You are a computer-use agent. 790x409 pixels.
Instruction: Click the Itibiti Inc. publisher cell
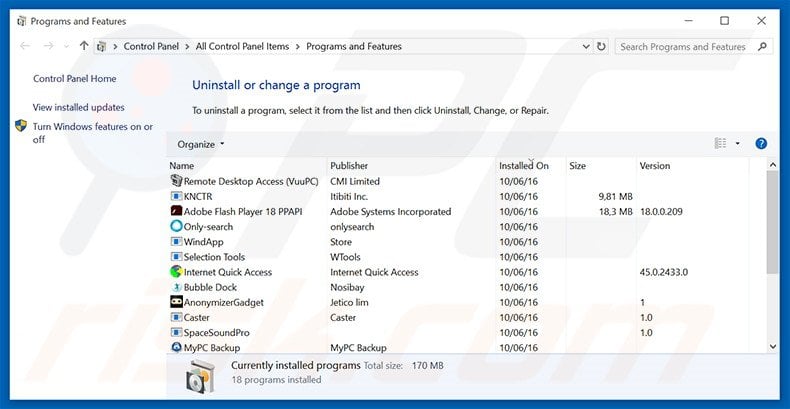click(x=349, y=196)
